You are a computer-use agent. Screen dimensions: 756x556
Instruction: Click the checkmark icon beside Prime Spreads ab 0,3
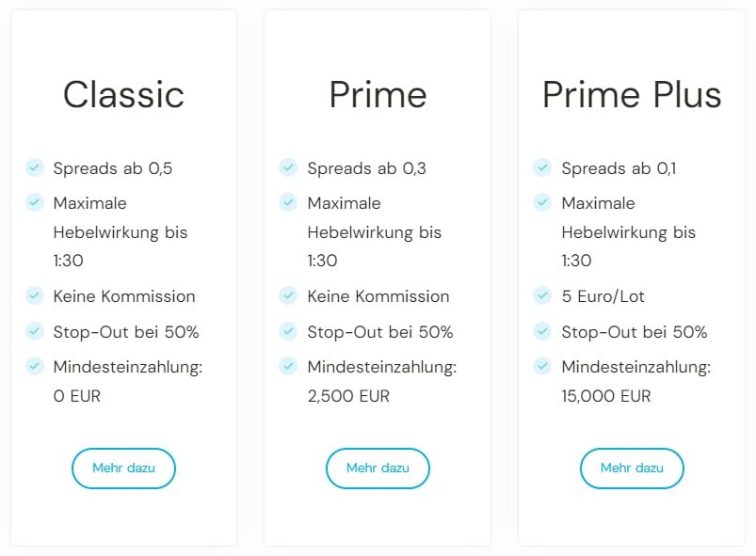point(288,167)
